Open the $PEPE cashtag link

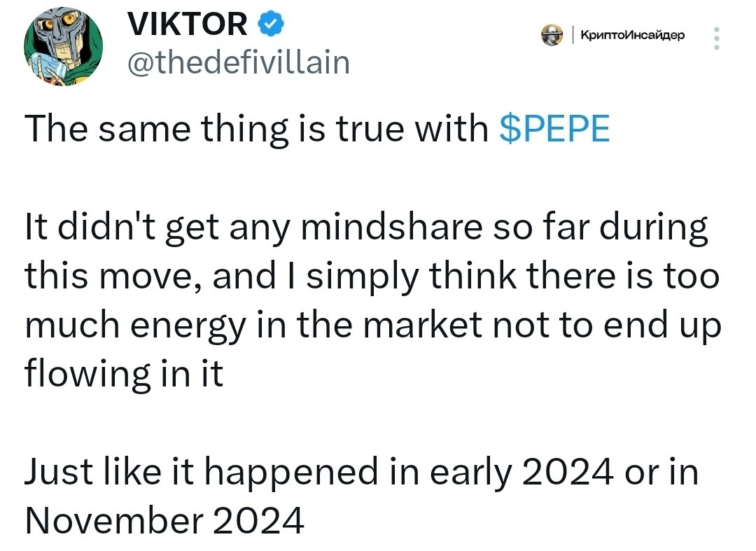tap(554, 129)
